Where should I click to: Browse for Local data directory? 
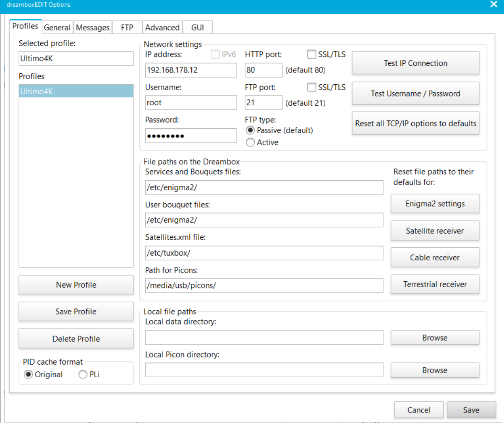[435, 338]
